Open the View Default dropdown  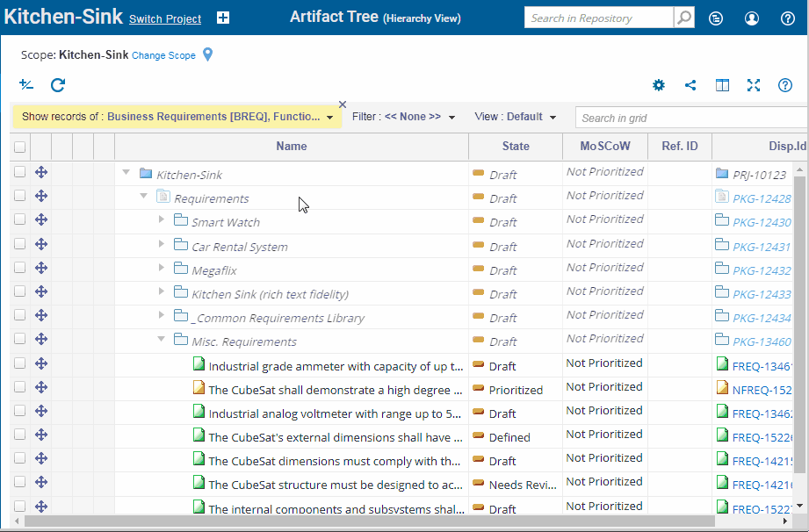pyautogui.click(x=516, y=117)
